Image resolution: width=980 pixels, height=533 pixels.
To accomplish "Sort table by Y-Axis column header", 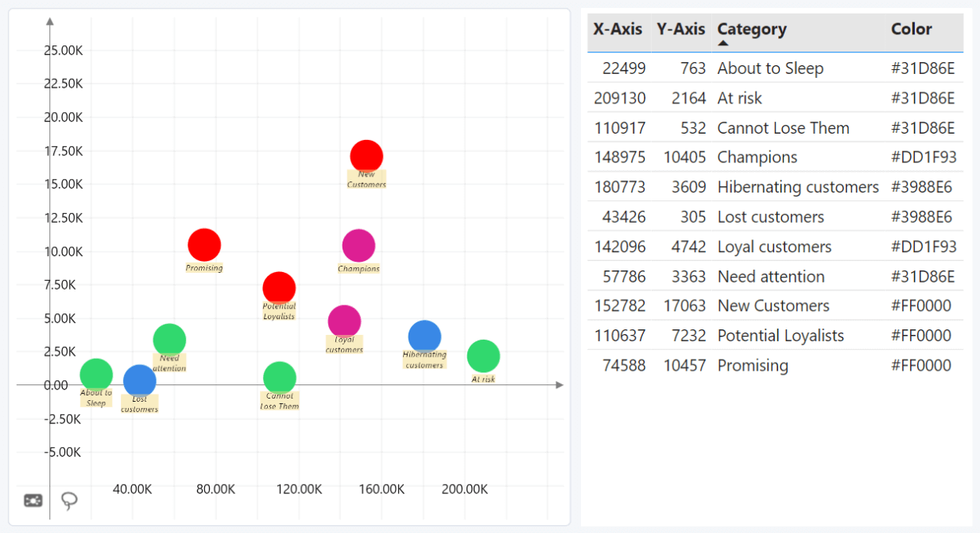I will tap(680, 29).
